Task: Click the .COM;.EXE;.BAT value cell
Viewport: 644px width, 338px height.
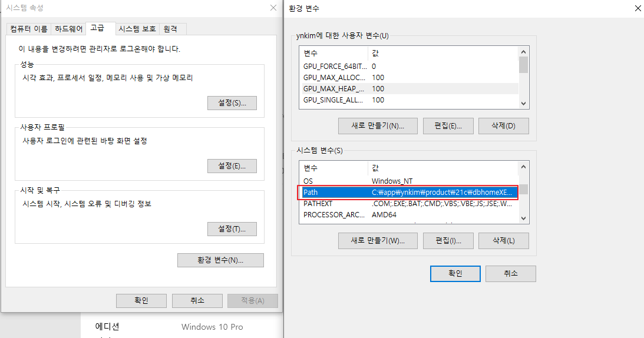Action: tap(442, 204)
